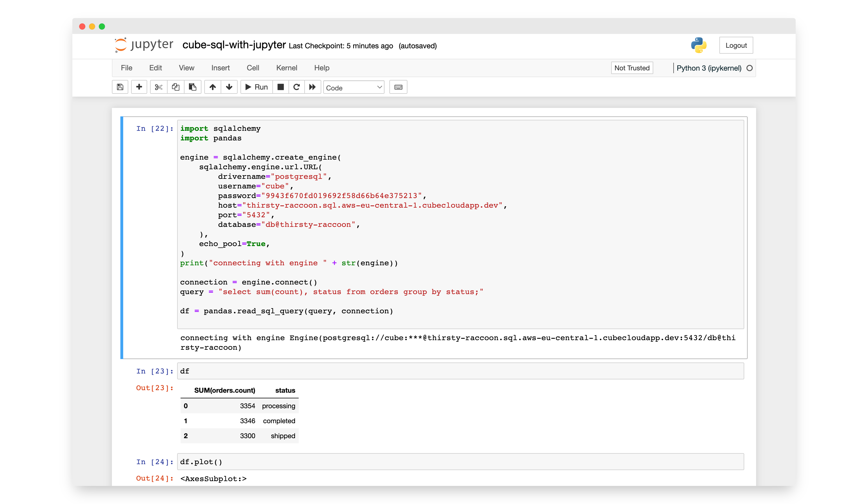Open the File menu
Image resolution: width=868 pixels, height=504 pixels.
(x=126, y=68)
